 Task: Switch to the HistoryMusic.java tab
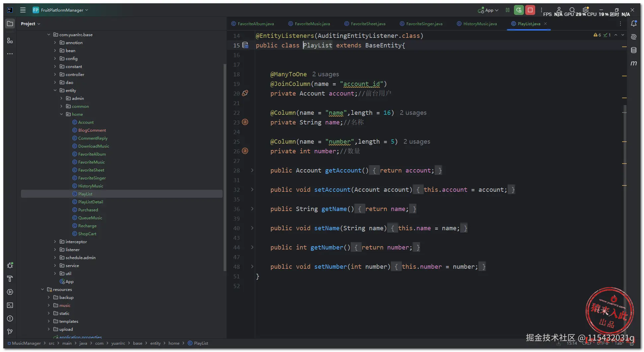[477, 24]
